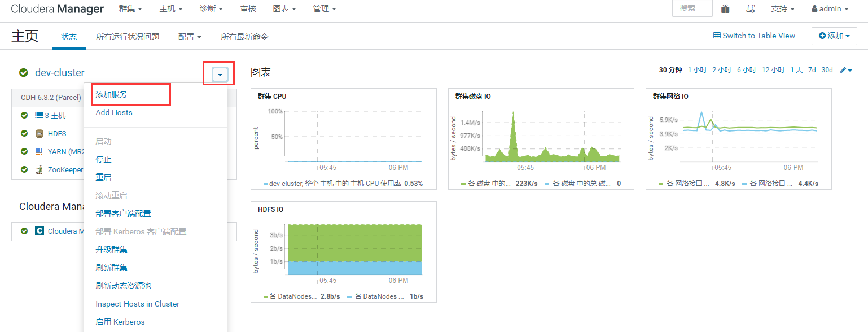
Task: Click green check on Cloudera Management row
Action: point(24,231)
